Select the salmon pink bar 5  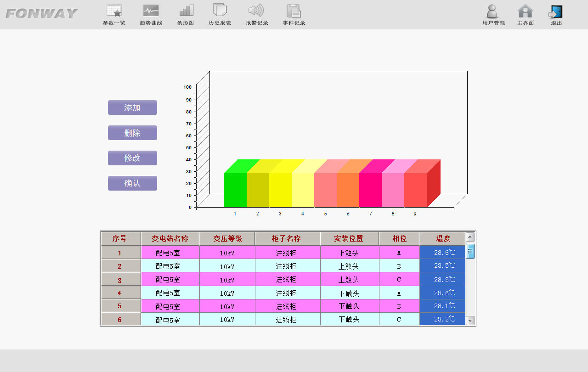tap(325, 190)
